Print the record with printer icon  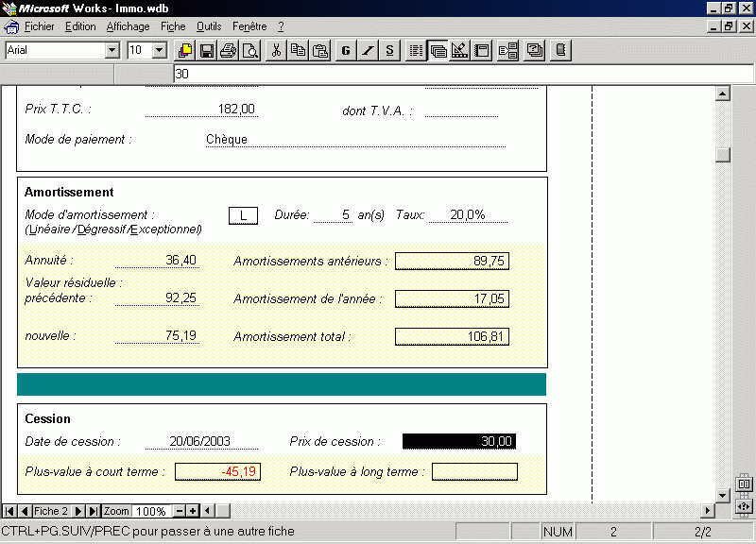pyautogui.click(x=229, y=50)
